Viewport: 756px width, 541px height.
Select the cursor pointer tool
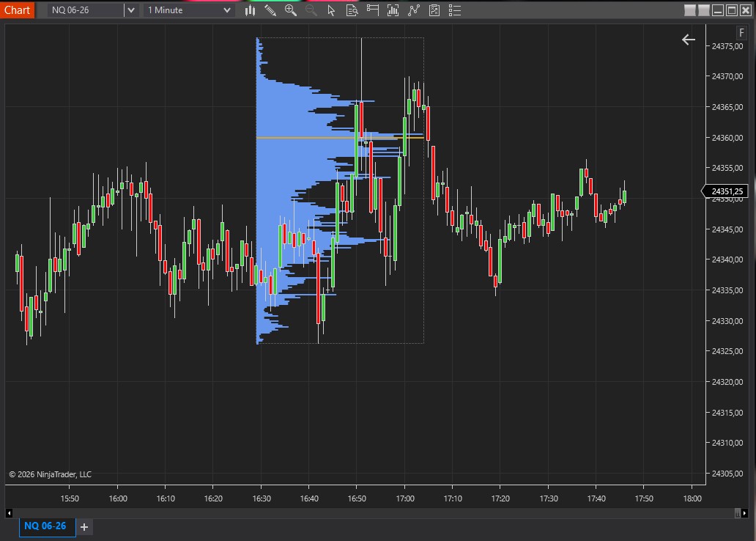click(x=331, y=10)
